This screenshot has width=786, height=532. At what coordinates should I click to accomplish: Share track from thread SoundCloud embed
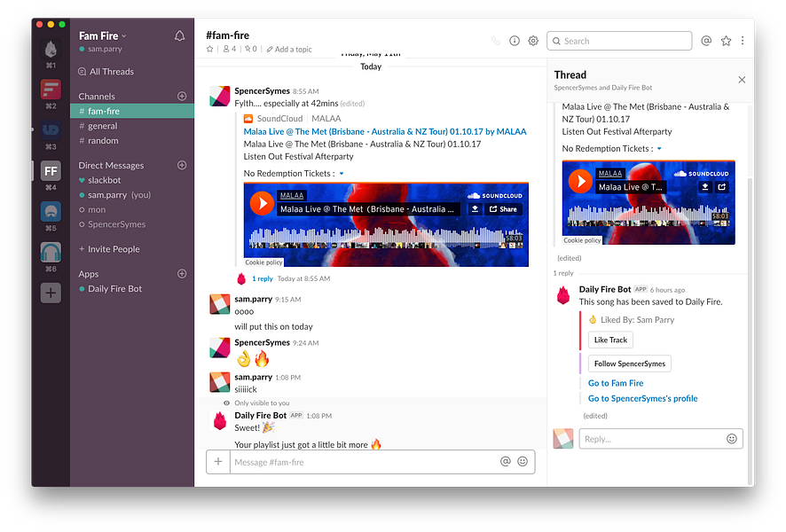721,187
